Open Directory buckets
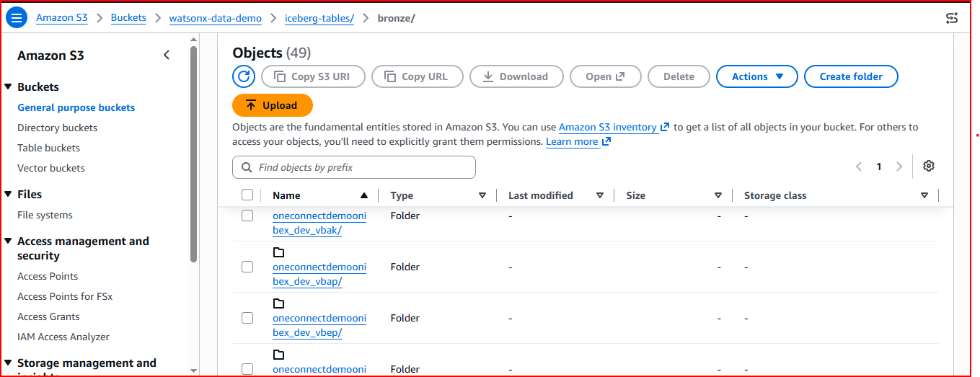Viewport: 980px width, 377px height. click(x=58, y=128)
